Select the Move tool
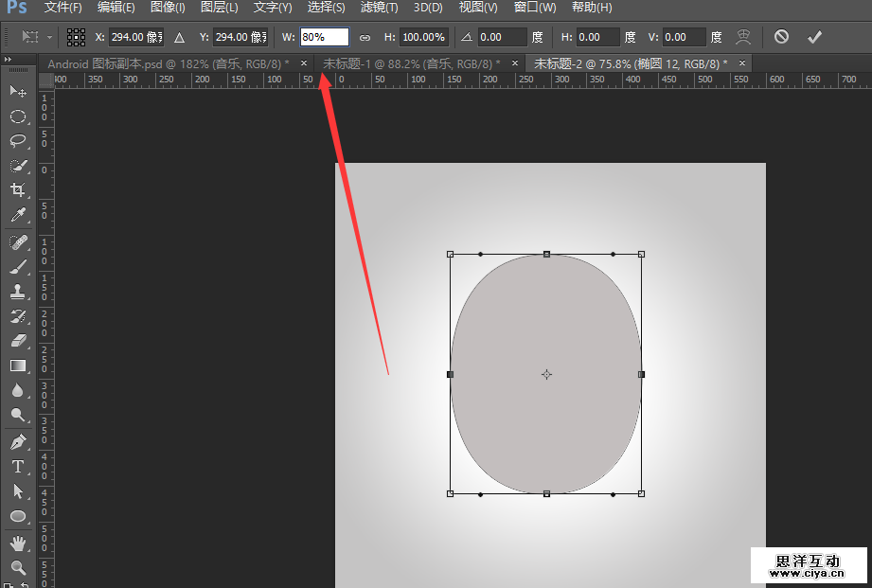 tap(18, 91)
